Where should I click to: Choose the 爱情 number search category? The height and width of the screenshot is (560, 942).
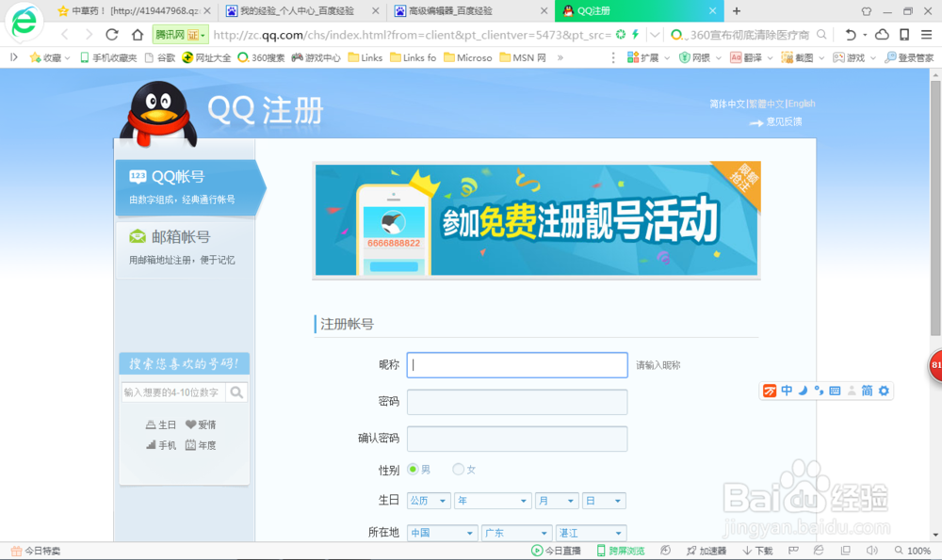(201, 425)
